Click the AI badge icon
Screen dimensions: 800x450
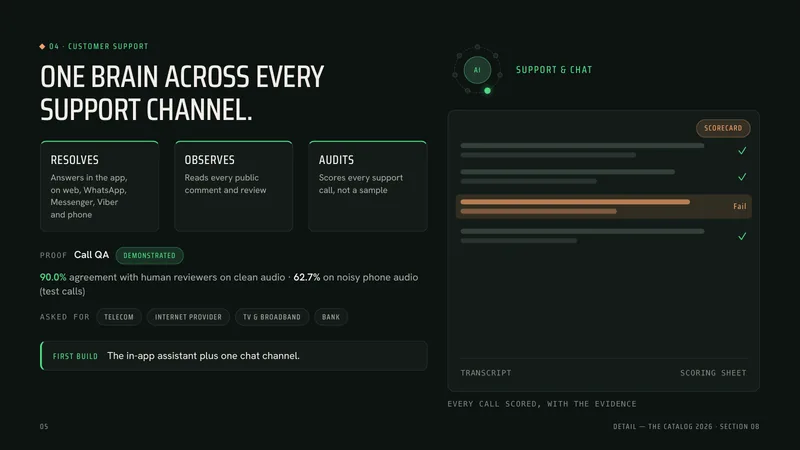477,70
